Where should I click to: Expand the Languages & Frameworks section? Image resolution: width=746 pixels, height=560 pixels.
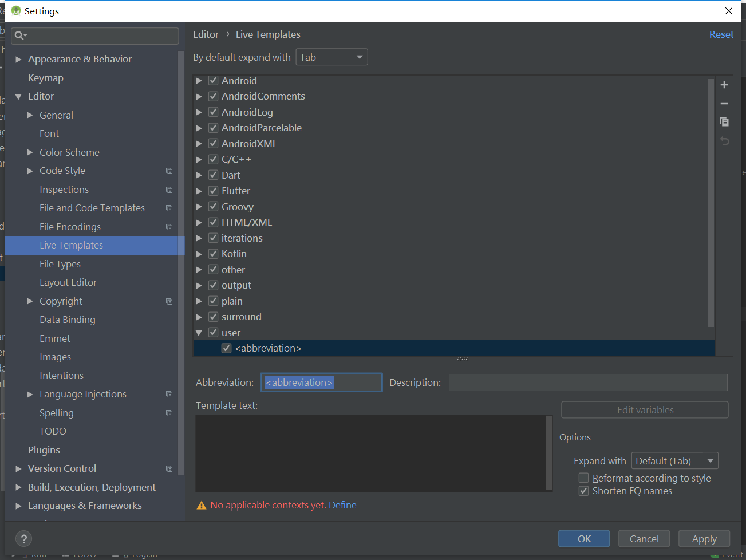click(18, 506)
